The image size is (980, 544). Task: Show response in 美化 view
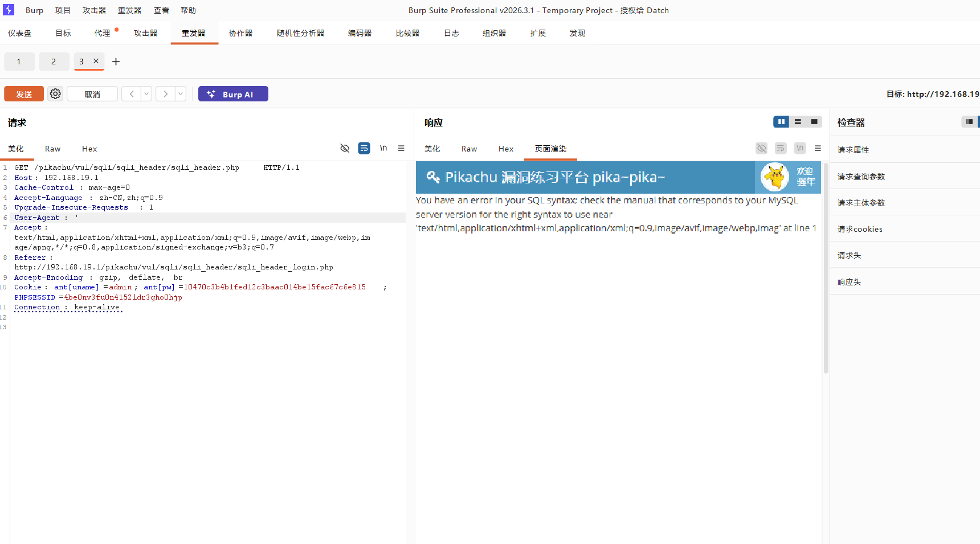432,149
